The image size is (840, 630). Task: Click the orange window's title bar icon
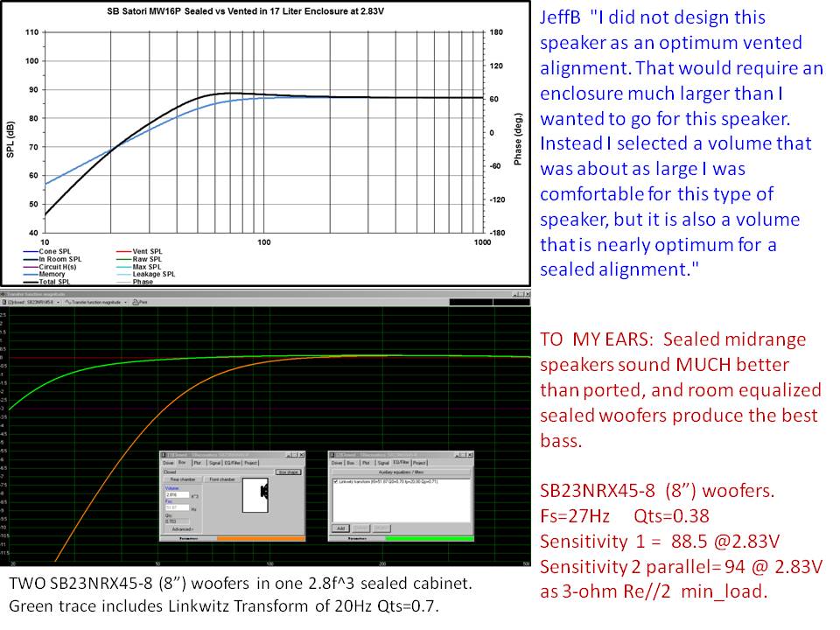coord(164,455)
